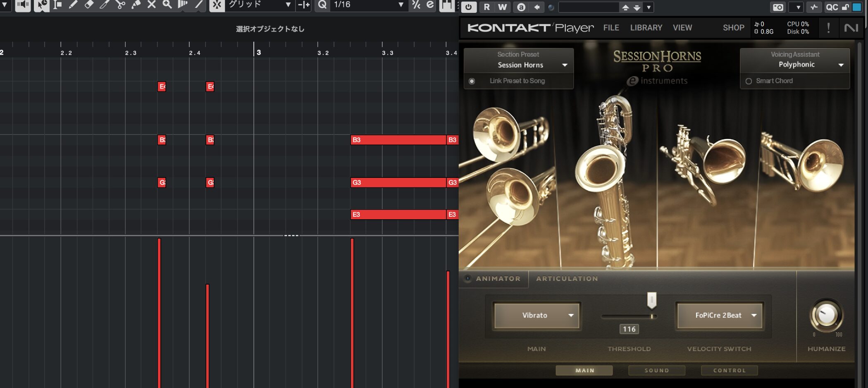Click the threshold value field 116

[x=629, y=329]
